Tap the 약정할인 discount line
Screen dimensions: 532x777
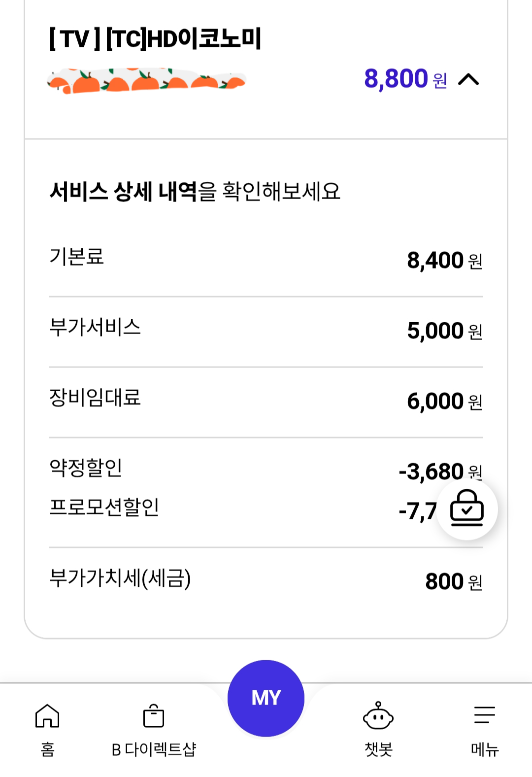click(266, 470)
